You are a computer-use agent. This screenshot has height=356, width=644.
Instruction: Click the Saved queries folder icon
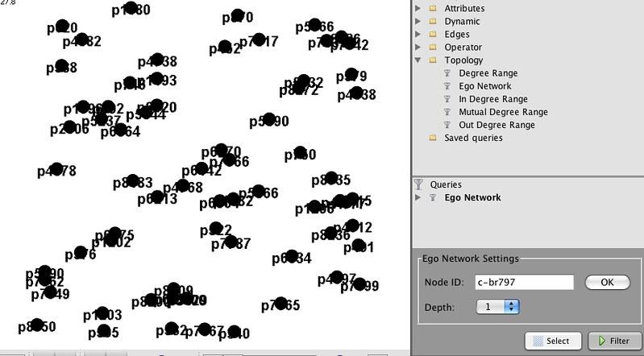[x=433, y=138]
